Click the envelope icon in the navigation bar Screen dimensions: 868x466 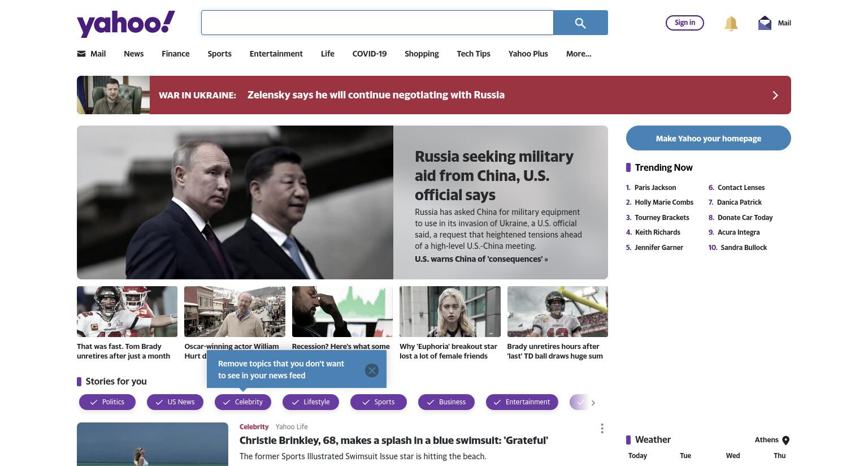[81, 54]
